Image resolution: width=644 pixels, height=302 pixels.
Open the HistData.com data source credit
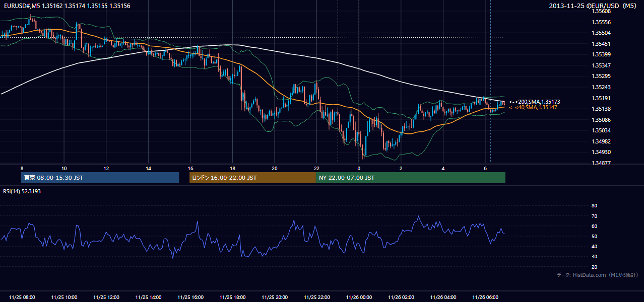click(597, 275)
